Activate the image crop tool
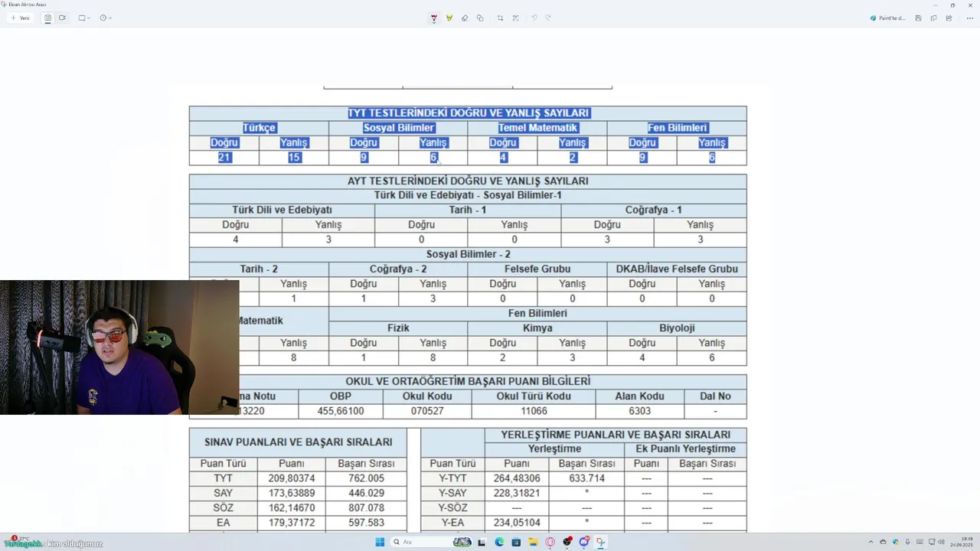This screenshot has height=551, width=980. 500,18
